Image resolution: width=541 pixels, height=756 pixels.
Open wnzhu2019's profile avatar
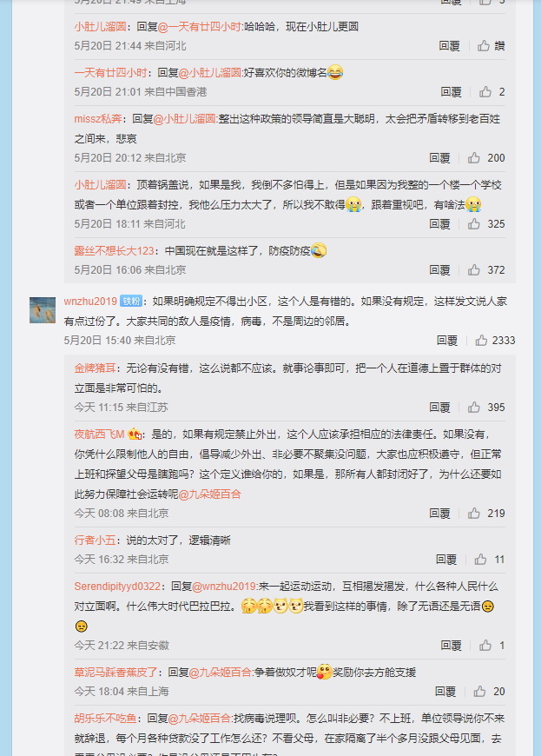pos(43,310)
